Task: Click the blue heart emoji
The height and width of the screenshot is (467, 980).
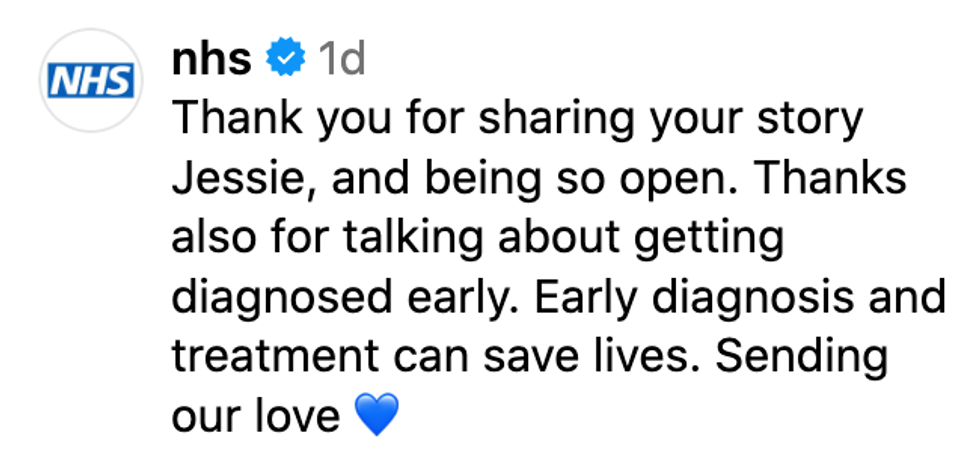Action: pos(376,414)
